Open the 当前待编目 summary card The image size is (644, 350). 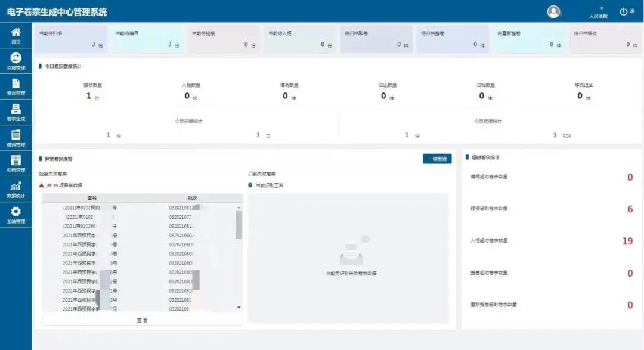coord(147,39)
